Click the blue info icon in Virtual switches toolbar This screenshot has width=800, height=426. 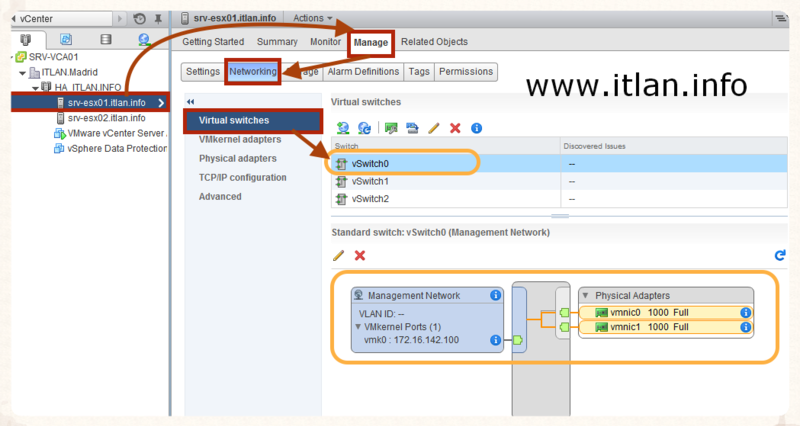(477, 128)
